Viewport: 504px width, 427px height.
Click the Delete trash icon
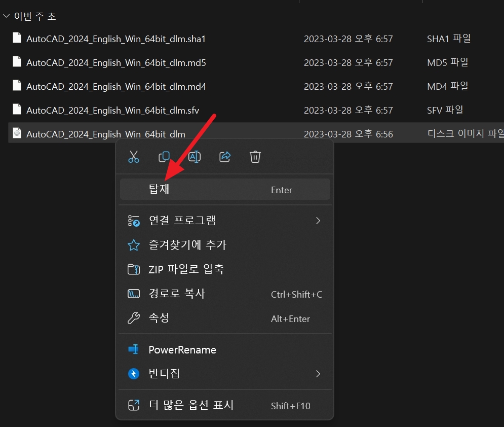(255, 157)
